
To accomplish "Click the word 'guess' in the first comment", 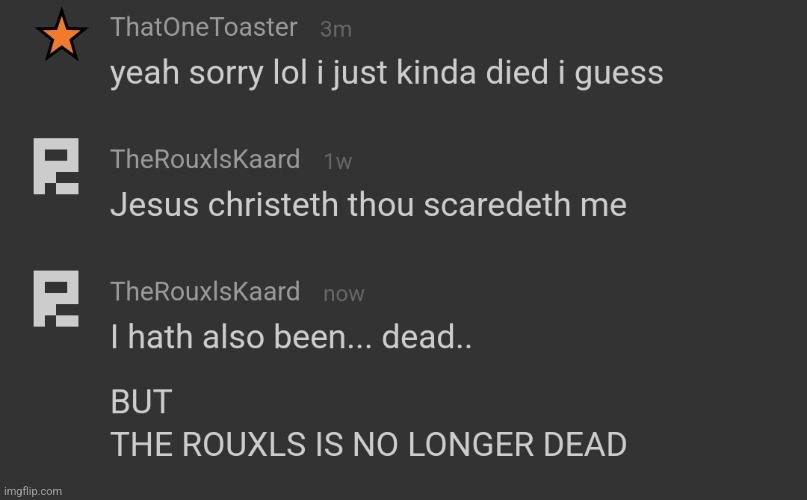I will point(619,75).
